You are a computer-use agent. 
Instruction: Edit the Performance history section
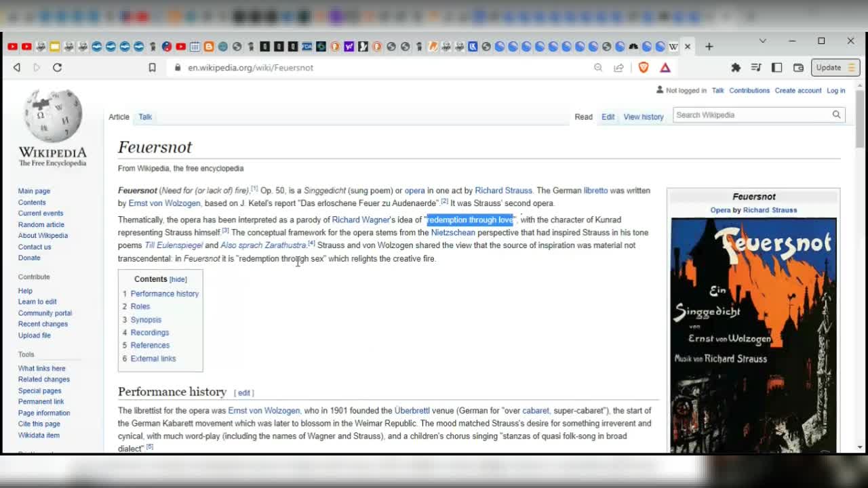tap(244, 393)
